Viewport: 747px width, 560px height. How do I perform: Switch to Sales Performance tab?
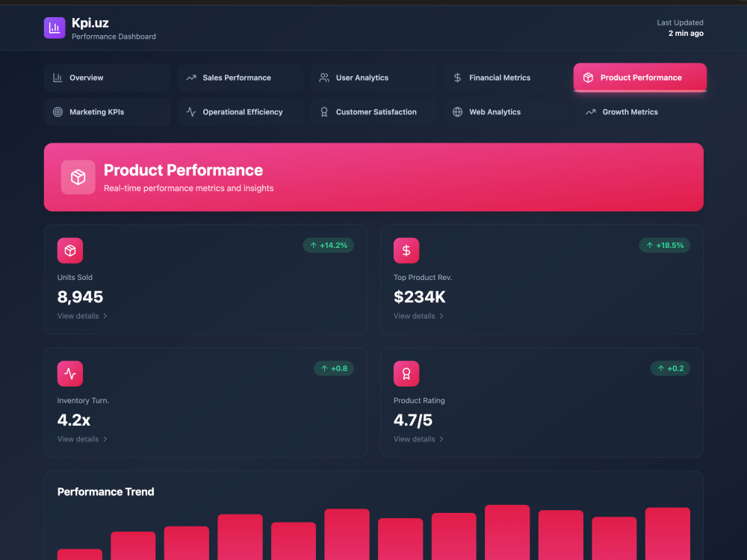[240, 78]
